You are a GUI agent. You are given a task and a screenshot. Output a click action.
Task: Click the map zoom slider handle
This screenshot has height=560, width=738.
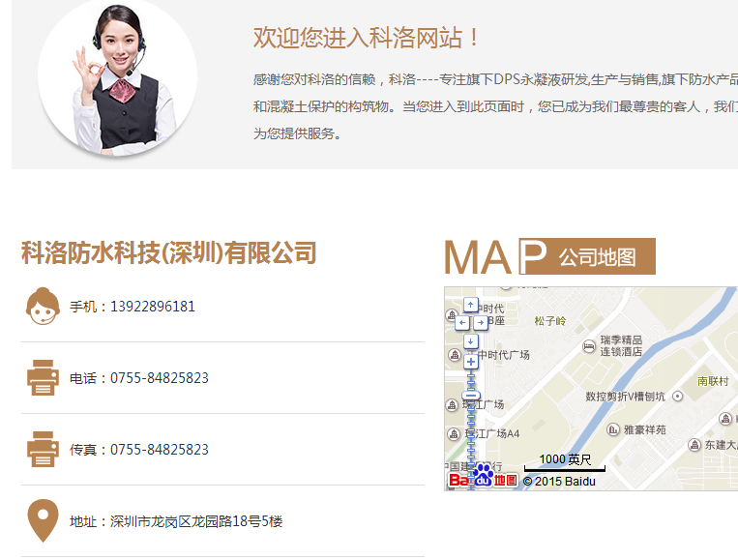pos(471,395)
